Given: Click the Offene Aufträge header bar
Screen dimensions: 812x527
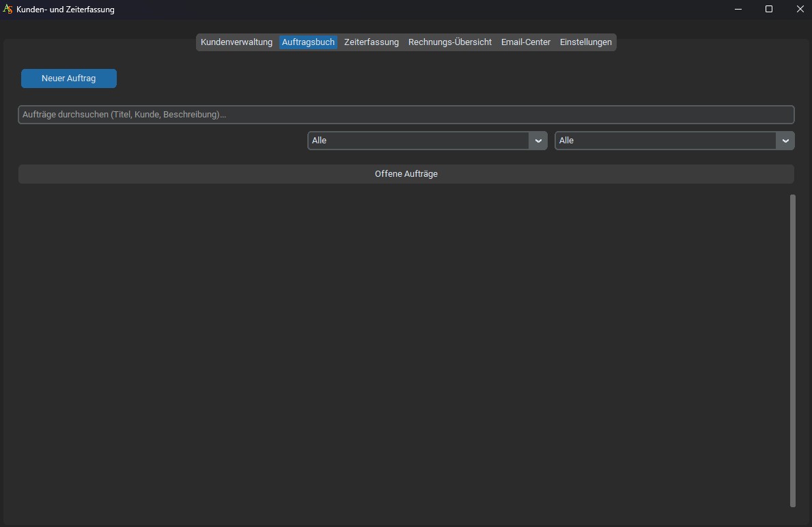Looking at the screenshot, I should [406, 174].
